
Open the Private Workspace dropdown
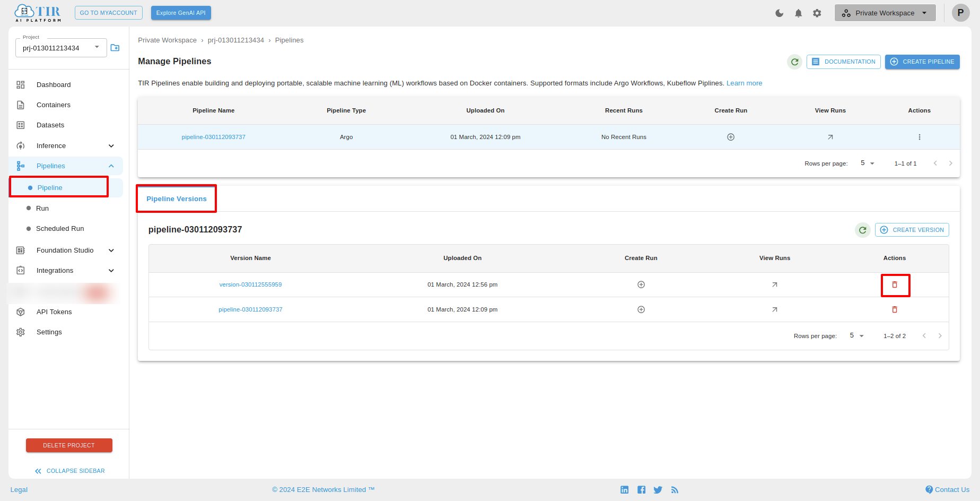click(885, 13)
